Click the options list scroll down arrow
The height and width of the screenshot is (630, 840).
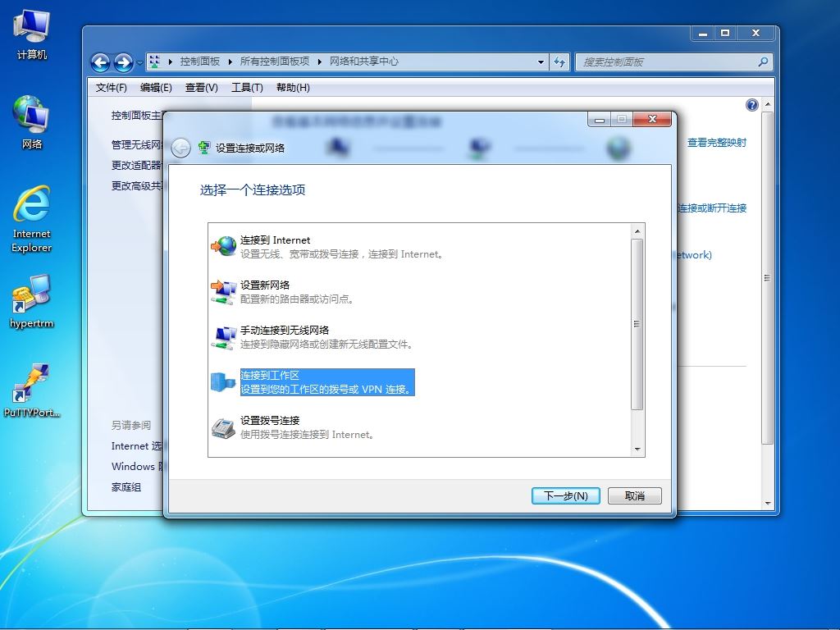coord(637,449)
